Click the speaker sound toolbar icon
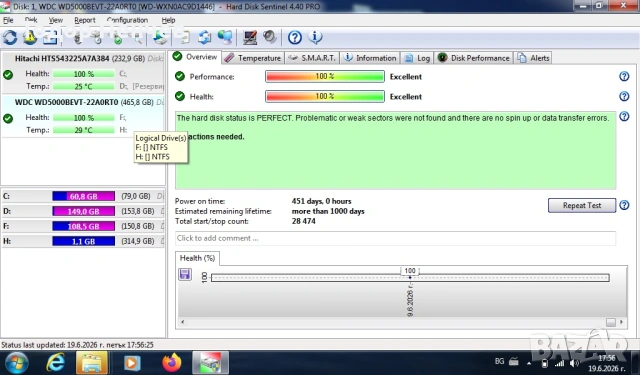640x375 pixels. coord(270,37)
